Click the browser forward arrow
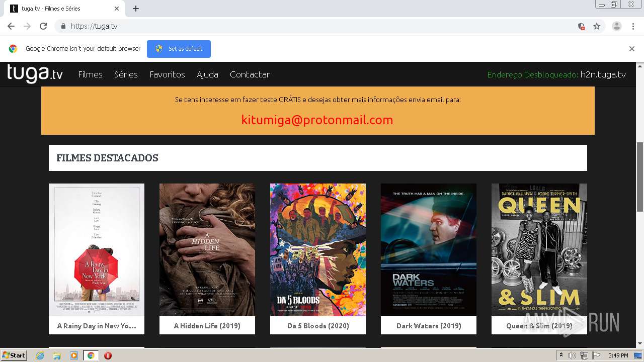The height and width of the screenshot is (362, 644). coord(27,26)
